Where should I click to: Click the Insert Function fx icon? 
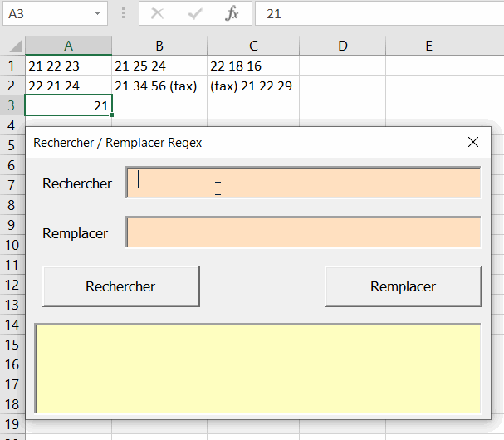[232, 14]
